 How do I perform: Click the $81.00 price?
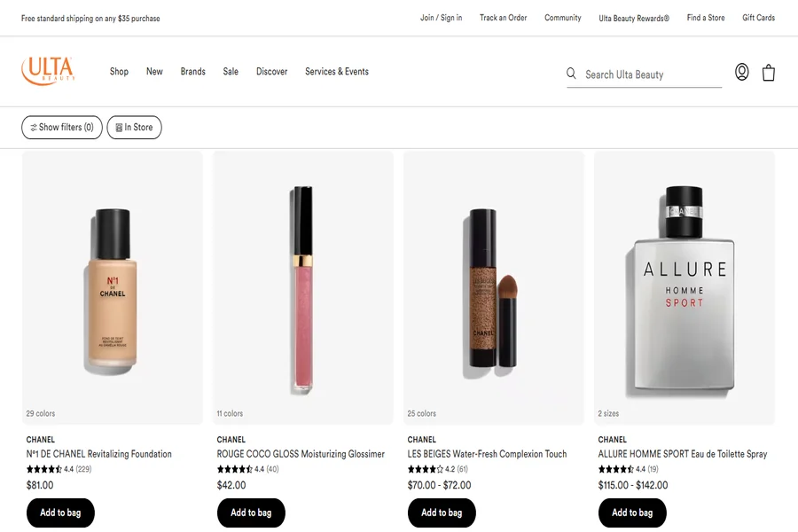coord(40,485)
